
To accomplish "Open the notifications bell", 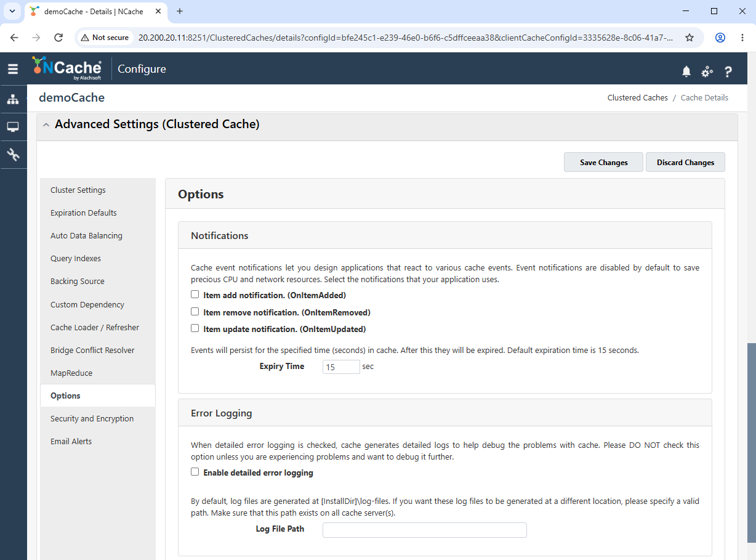I will [686, 72].
